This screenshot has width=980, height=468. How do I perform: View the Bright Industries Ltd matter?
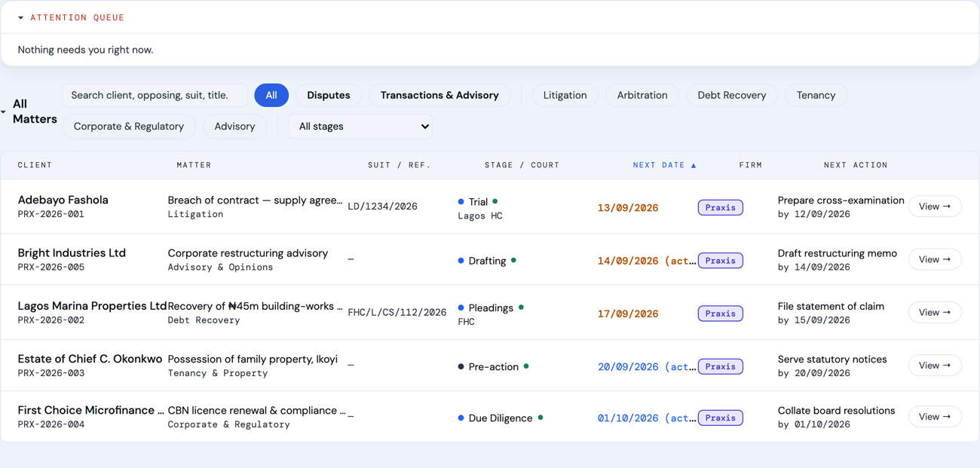tap(935, 259)
